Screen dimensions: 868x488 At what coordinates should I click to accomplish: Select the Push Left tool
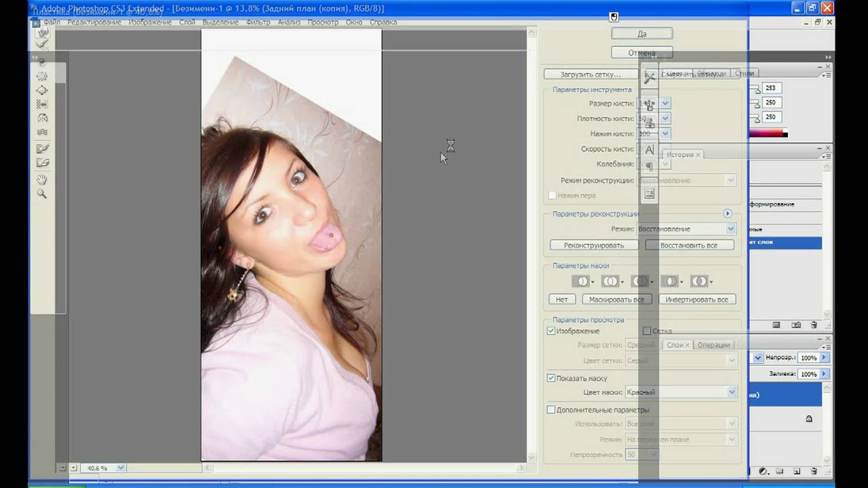[42, 104]
